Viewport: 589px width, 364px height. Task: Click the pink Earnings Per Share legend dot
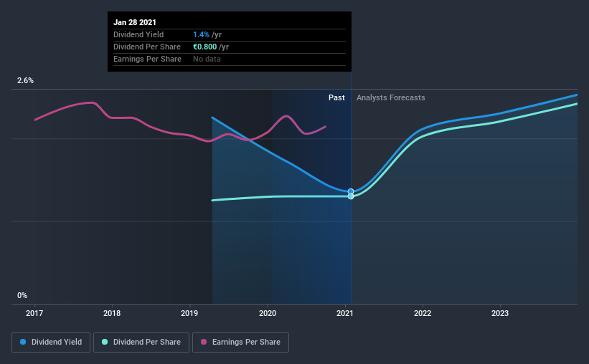click(x=204, y=342)
